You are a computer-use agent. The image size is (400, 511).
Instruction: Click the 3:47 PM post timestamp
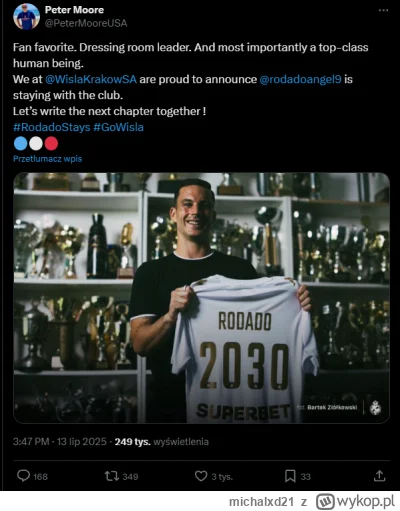pos(31,442)
